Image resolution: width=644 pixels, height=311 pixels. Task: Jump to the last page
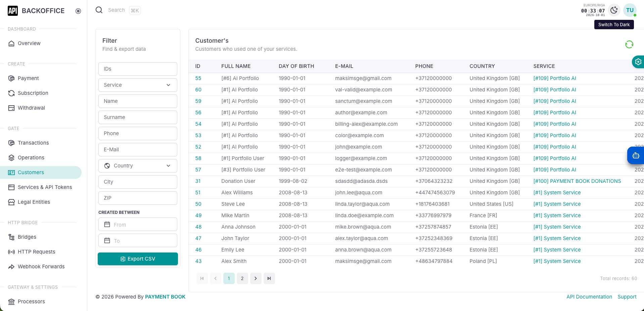click(269, 278)
